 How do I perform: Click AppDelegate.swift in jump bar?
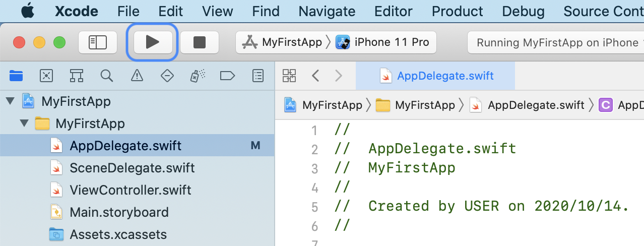tap(527, 105)
